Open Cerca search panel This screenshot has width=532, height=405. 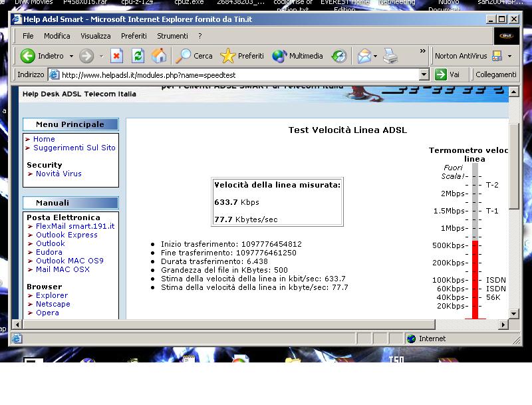[194, 56]
